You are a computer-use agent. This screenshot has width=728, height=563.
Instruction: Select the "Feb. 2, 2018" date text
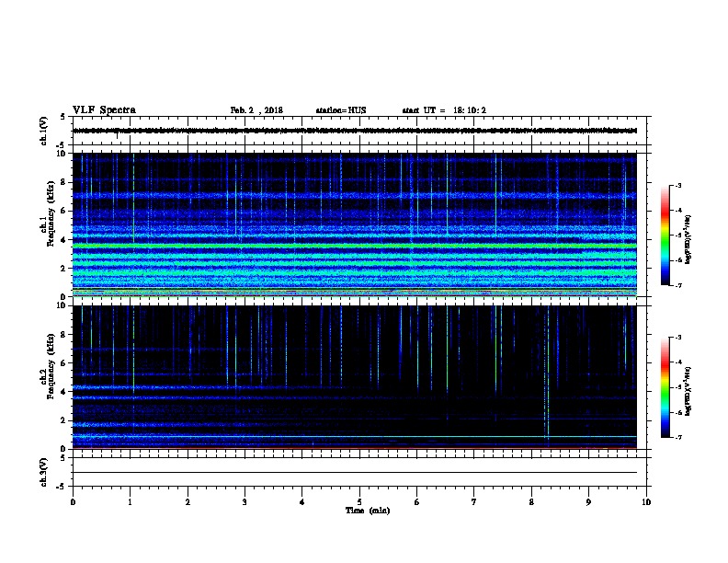coord(256,110)
